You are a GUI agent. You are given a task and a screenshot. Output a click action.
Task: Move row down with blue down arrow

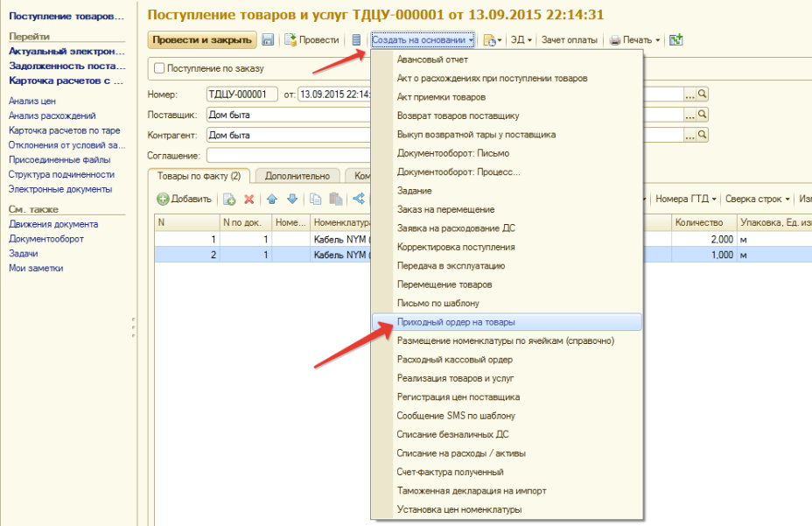(x=292, y=200)
